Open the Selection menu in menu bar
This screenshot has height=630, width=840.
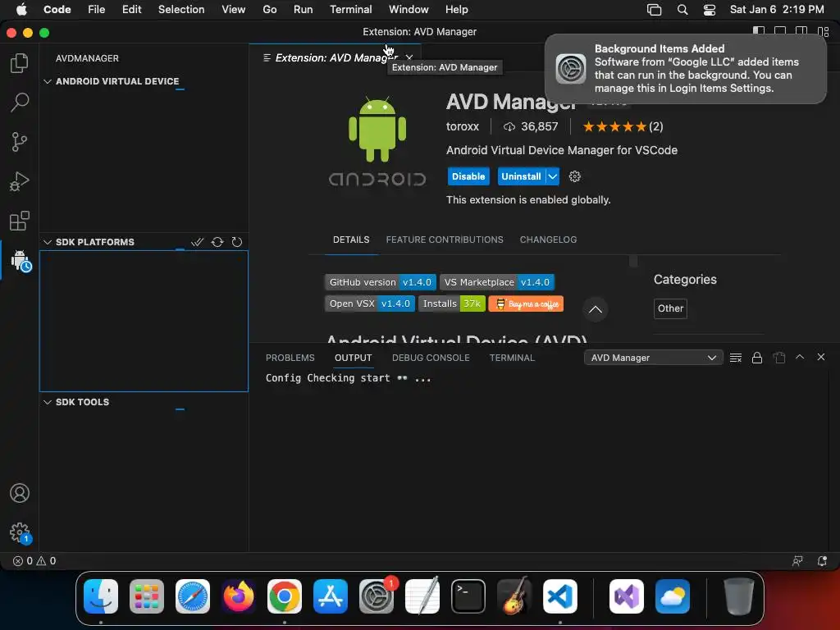pyautogui.click(x=181, y=10)
